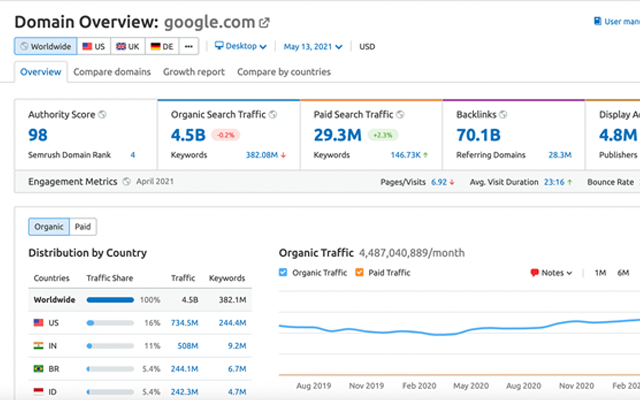Image resolution: width=640 pixels, height=400 pixels.
Task: Click Worldwide traffic share bar
Action: [110, 300]
